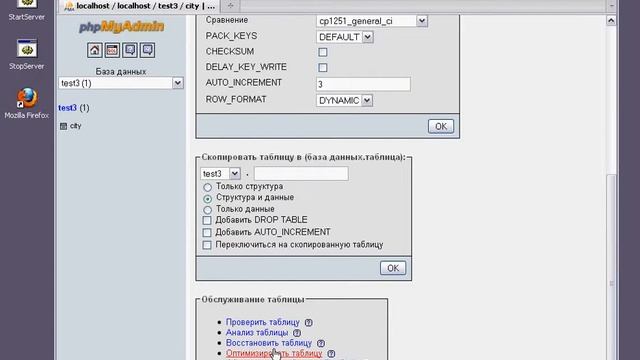Select the Только структура radio option

click(207, 187)
